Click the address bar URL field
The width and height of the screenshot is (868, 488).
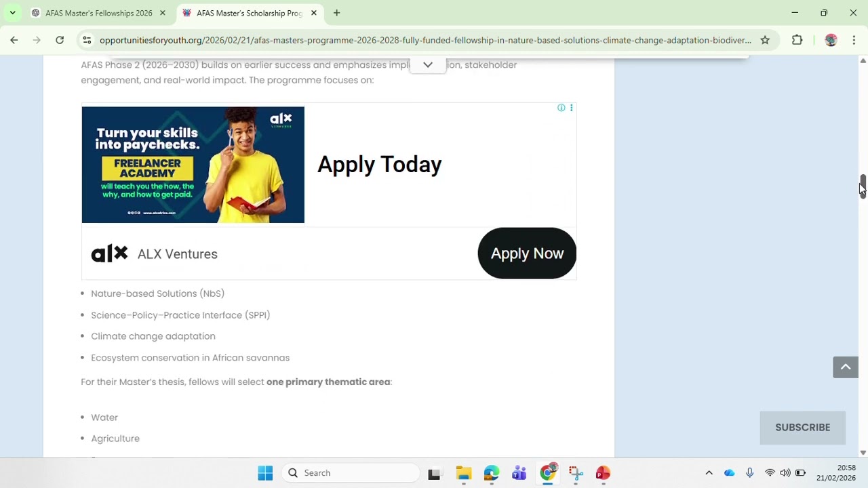(425, 40)
